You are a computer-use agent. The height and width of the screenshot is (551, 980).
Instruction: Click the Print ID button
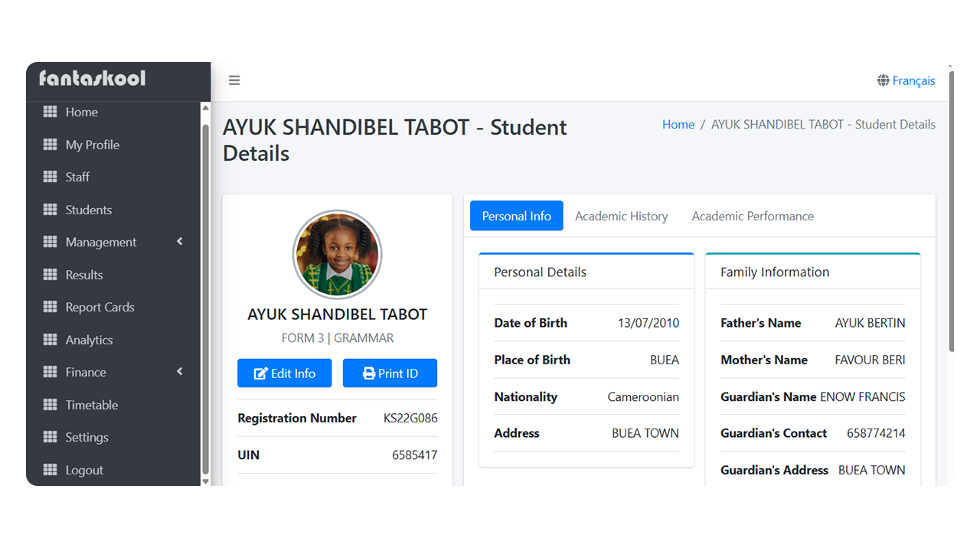(390, 373)
